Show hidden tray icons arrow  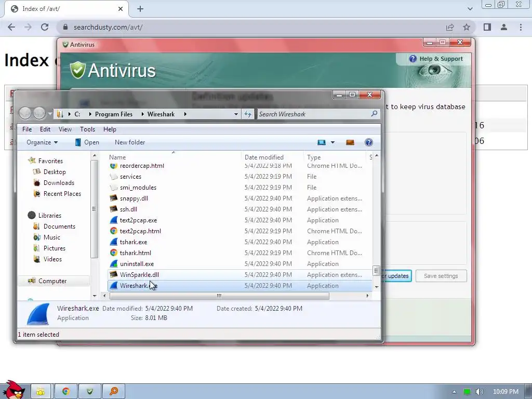pyautogui.click(x=454, y=392)
